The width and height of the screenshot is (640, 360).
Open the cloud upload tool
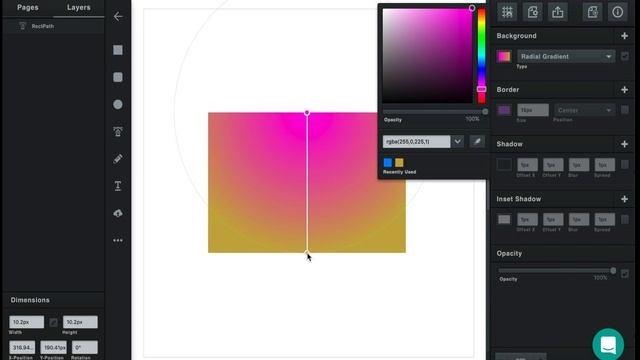[118, 213]
